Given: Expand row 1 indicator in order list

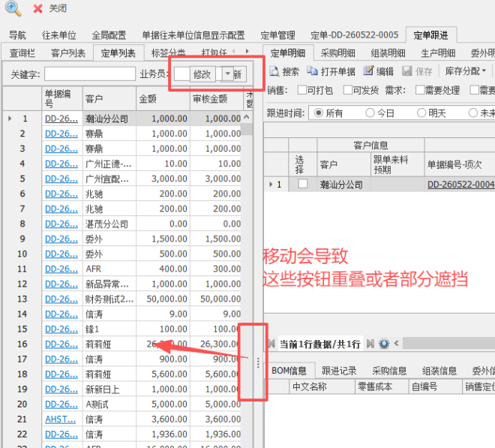Looking at the screenshot, I should tap(10, 119).
